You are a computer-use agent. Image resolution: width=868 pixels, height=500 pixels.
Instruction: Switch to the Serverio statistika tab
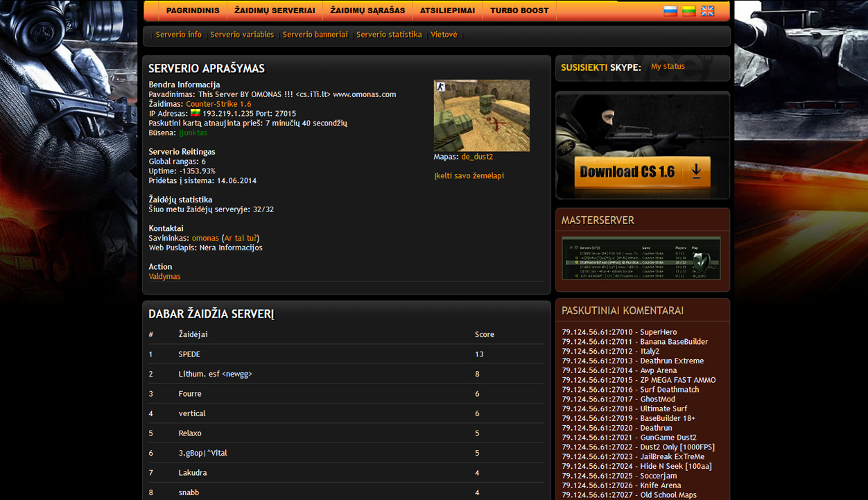click(x=389, y=35)
